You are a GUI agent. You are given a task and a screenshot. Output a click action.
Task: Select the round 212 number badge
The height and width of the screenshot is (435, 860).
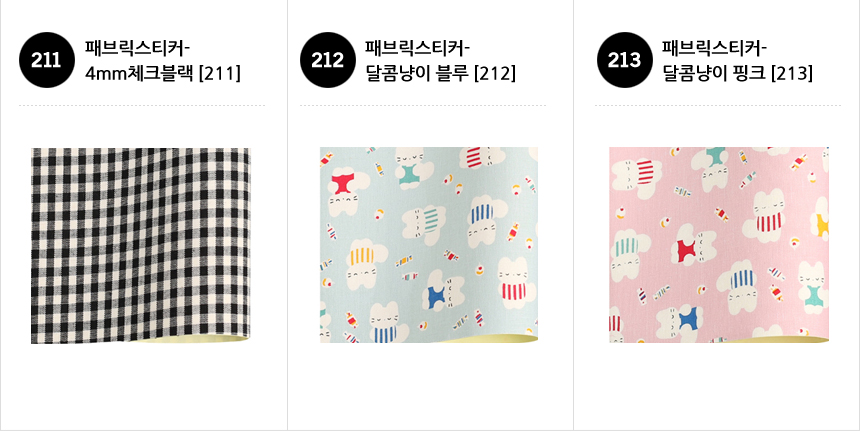(327, 60)
